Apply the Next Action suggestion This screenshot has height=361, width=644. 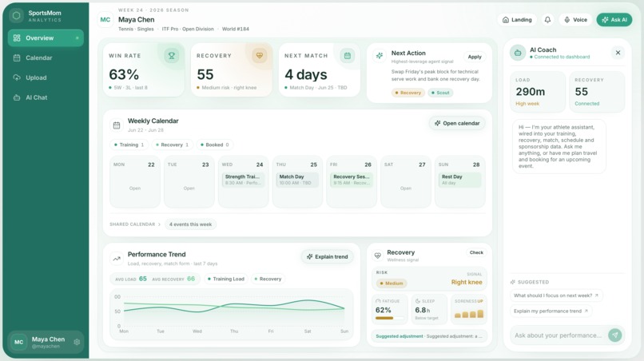click(x=475, y=57)
